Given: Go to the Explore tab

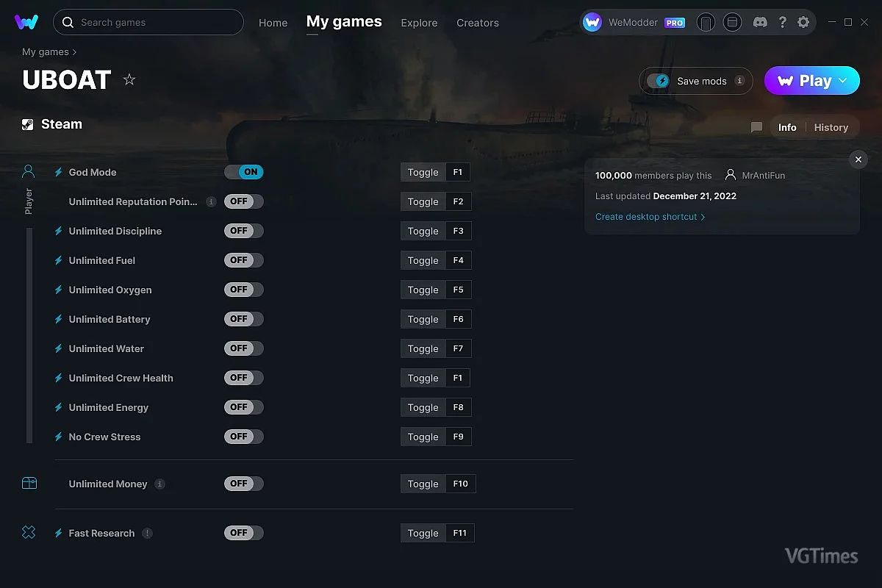Looking at the screenshot, I should pyautogui.click(x=419, y=23).
